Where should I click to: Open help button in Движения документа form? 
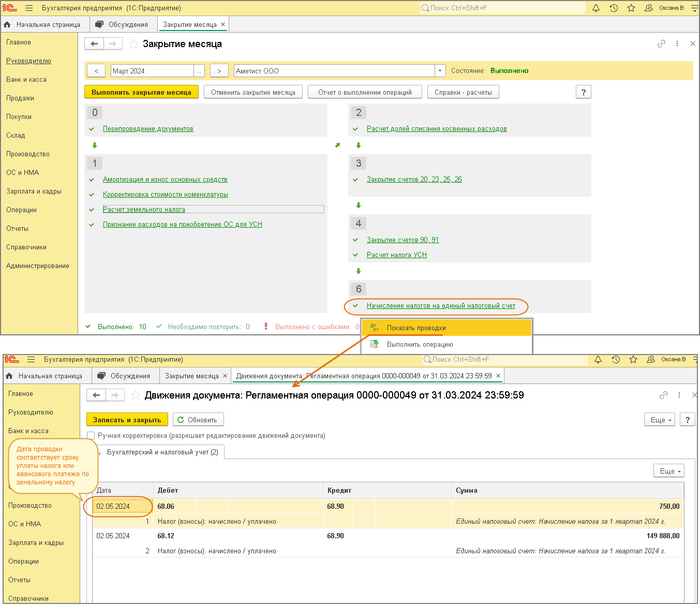pos(688,420)
